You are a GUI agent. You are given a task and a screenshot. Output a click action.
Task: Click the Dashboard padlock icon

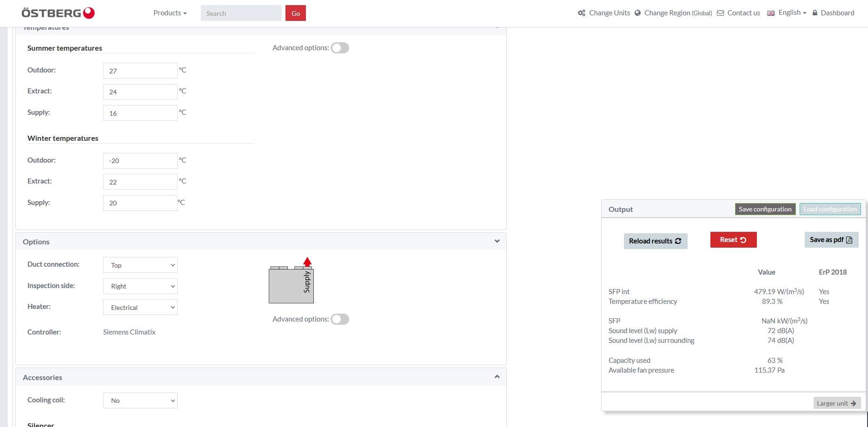[x=814, y=13]
